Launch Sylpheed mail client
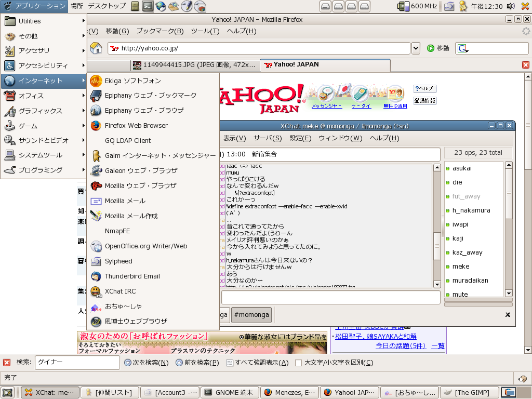 click(118, 261)
